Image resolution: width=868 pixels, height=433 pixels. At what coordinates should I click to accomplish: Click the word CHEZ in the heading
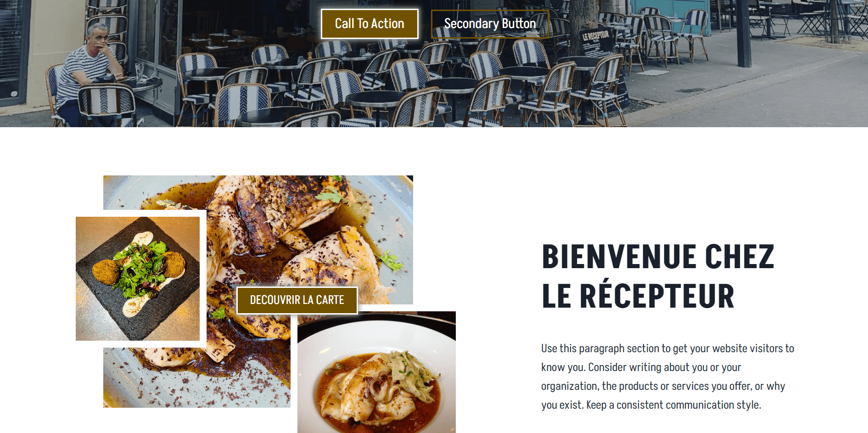(739, 257)
